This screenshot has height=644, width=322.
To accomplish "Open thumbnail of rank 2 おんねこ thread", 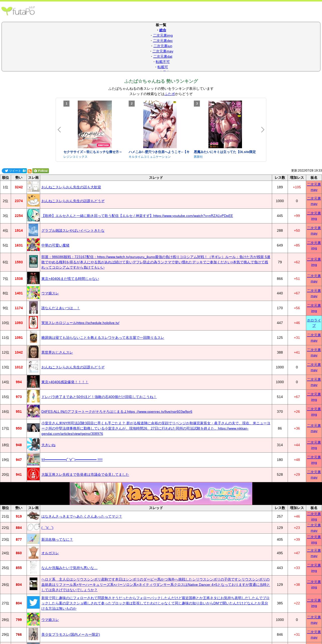I will [x=33, y=201].
